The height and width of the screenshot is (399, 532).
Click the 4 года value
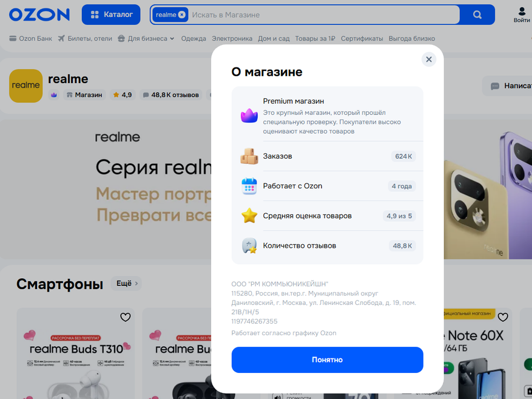(x=402, y=186)
